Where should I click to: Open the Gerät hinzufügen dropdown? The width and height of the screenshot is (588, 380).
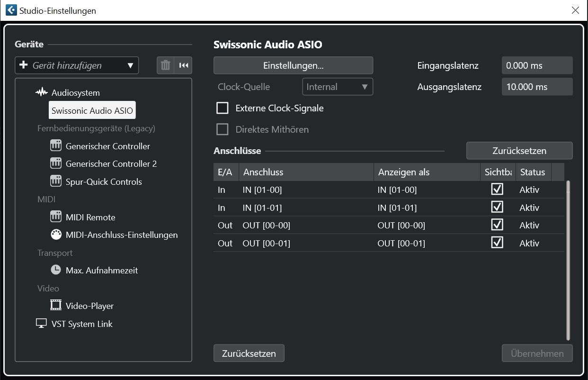(77, 65)
